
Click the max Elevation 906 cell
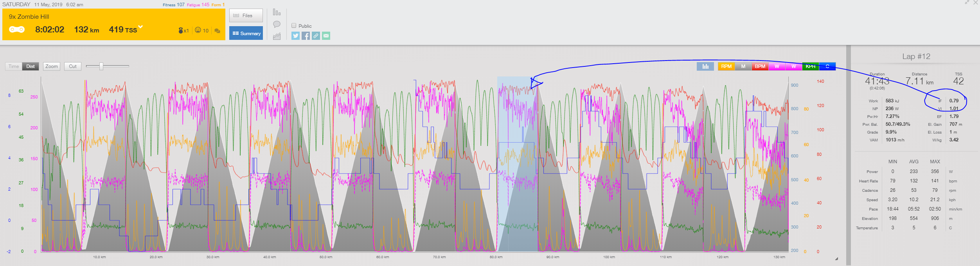pyautogui.click(x=935, y=218)
